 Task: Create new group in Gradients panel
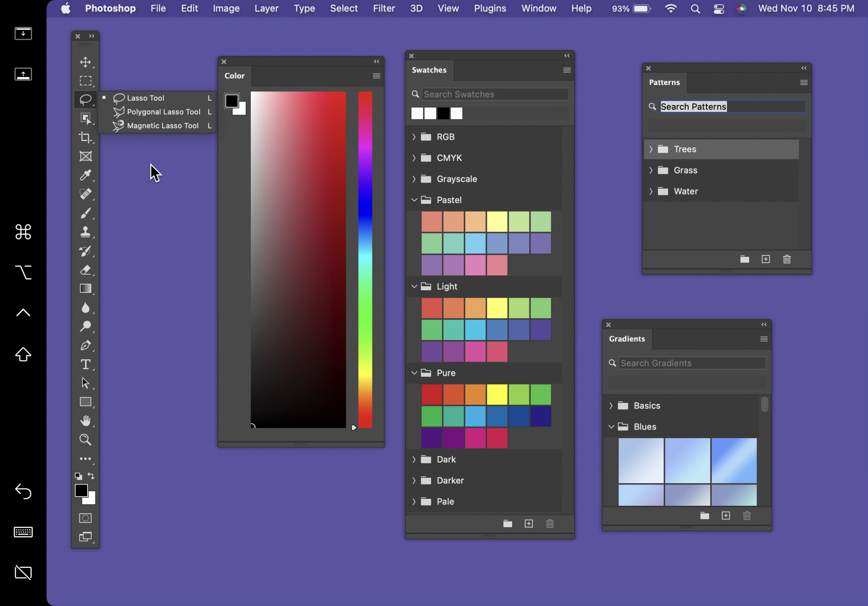[704, 516]
